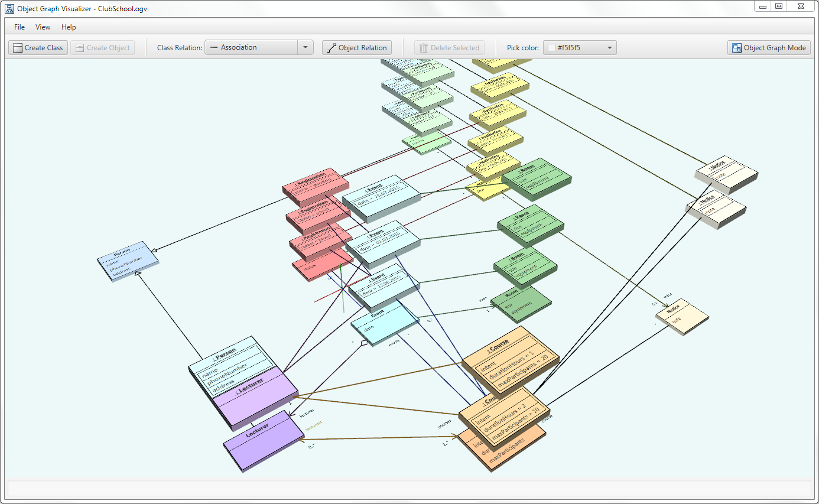This screenshot has width=819, height=504.
Task: Expand the Class Relation dropdown arrow
Action: click(305, 47)
